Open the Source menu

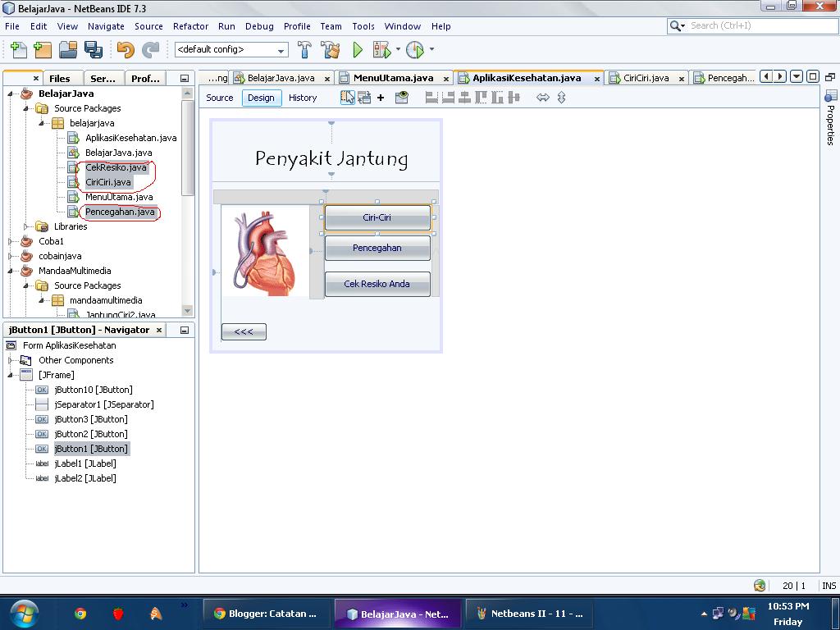click(x=148, y=26)
